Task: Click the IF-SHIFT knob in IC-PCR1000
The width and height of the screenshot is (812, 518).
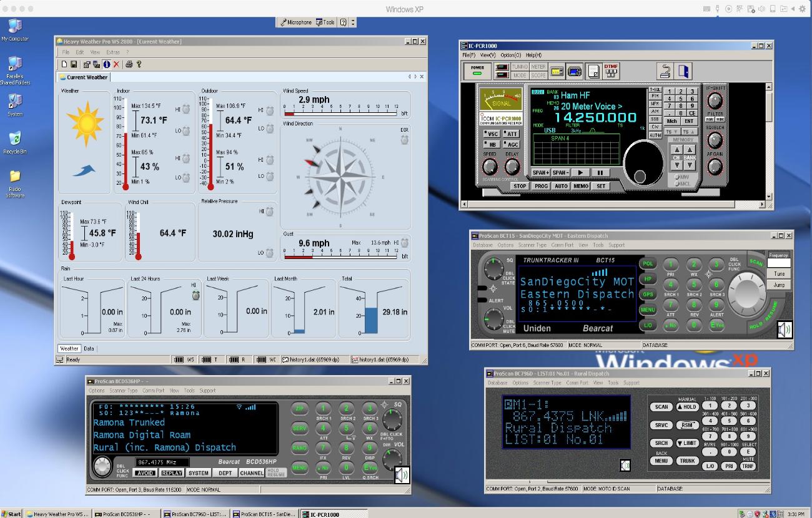Action: (715, 102)
